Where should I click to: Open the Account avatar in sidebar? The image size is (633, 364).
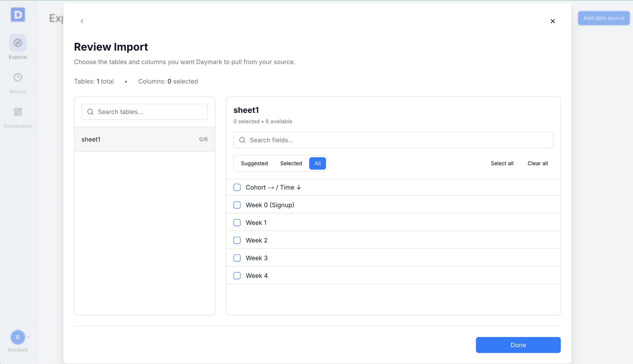(x=17, y=337)
